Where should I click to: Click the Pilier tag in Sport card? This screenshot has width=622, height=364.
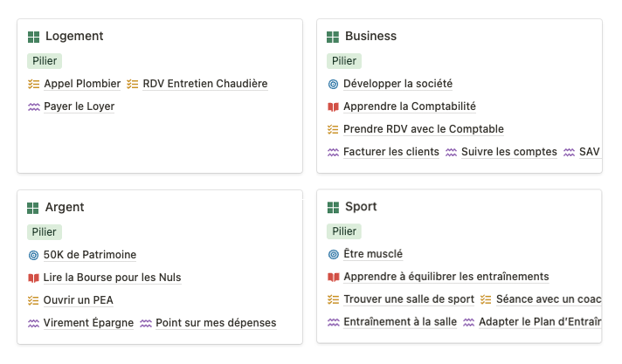point(344,232)
